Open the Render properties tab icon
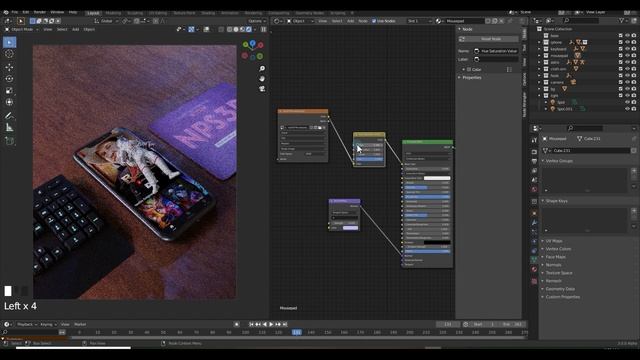 click(534, 152)
